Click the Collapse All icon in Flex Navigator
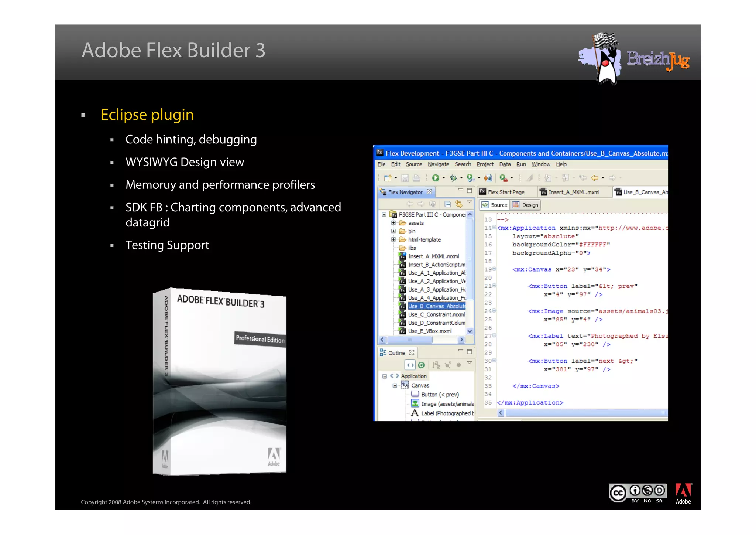The width and height of the screenshot is (756, 535). click(x=448, y=204)
